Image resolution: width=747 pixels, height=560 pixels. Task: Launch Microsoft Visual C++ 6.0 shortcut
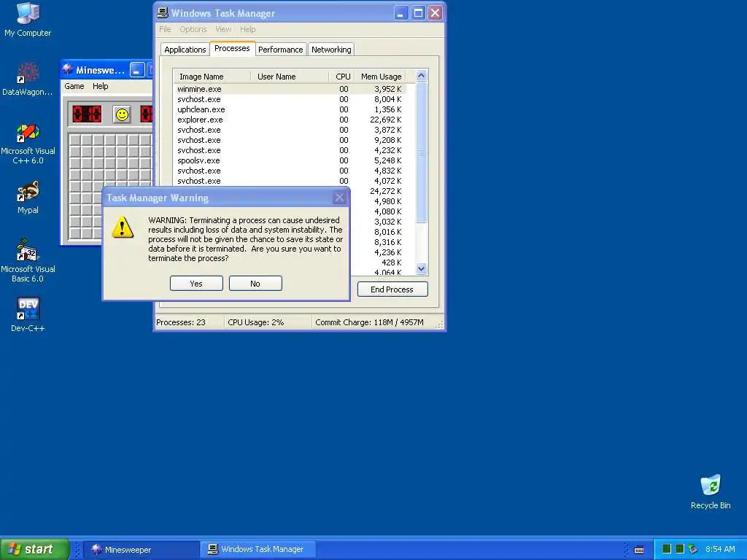(28, 144)
